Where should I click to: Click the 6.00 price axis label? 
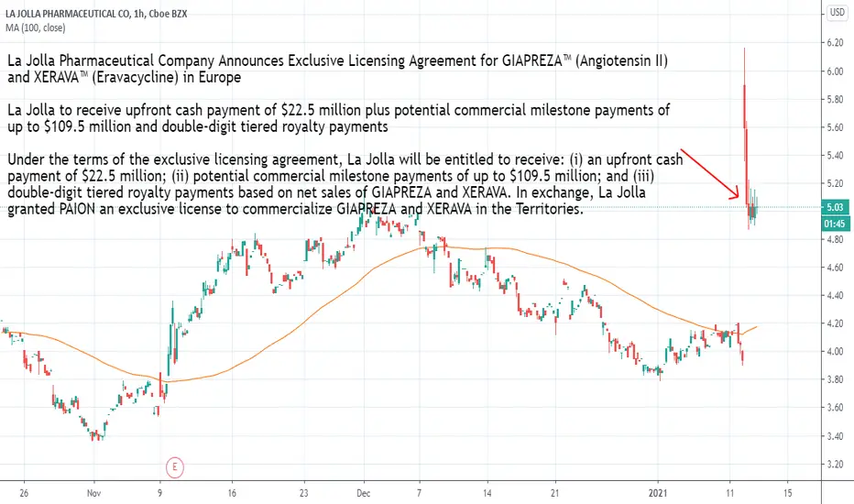tap(835, 71)
